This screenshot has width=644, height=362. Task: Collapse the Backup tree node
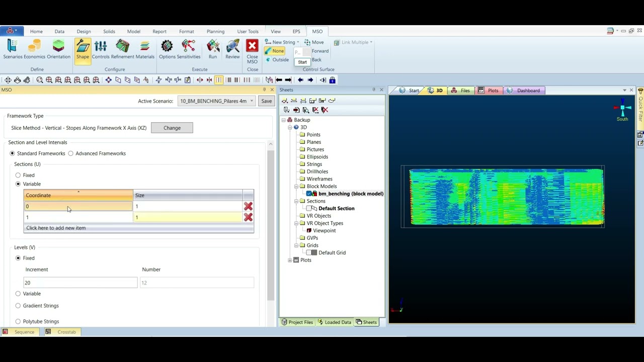(x=283, y=120)
